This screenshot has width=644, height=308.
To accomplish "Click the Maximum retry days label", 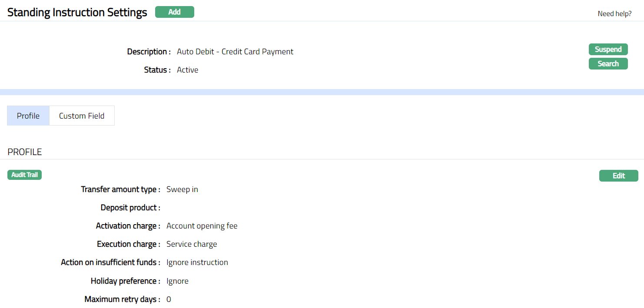I will click(x=122, y=299).
